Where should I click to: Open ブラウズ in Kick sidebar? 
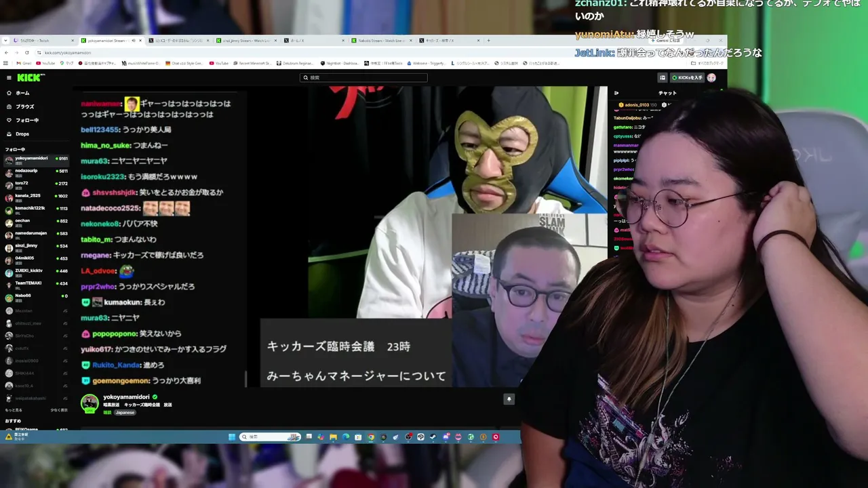(24, 106)
